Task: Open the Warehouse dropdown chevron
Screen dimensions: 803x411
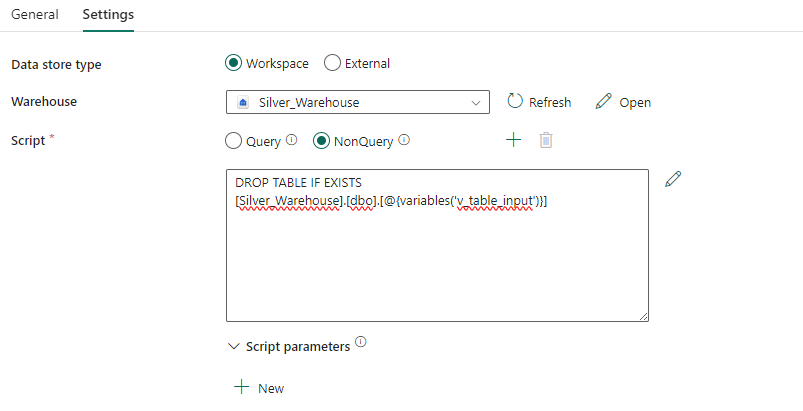Action: click(475, 102)
